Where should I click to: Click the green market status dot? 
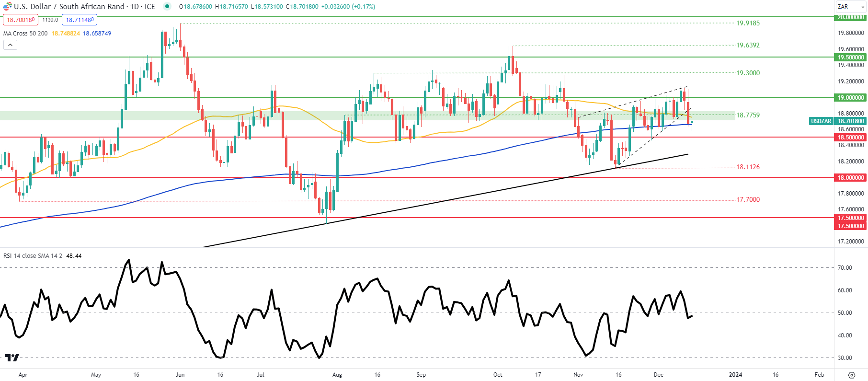click(x=167, y=6)
